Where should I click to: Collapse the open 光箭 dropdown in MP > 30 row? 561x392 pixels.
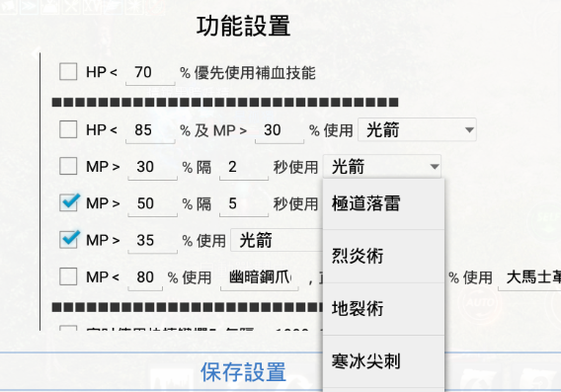[x=382, y=166]
